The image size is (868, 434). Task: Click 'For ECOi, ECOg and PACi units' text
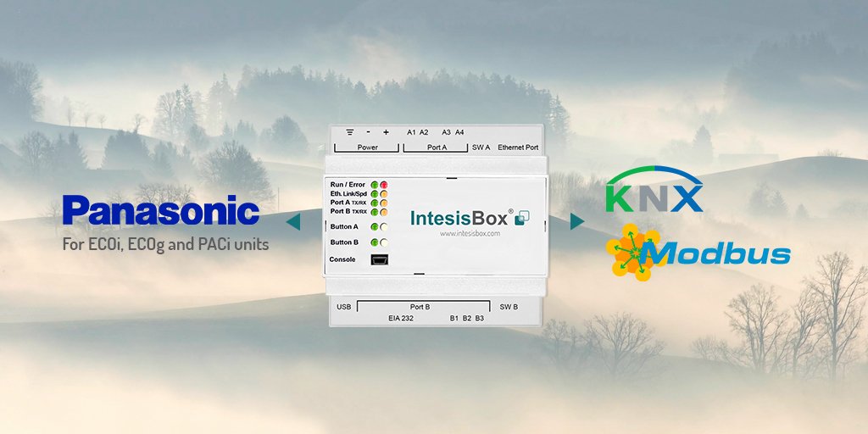(165, 244)
